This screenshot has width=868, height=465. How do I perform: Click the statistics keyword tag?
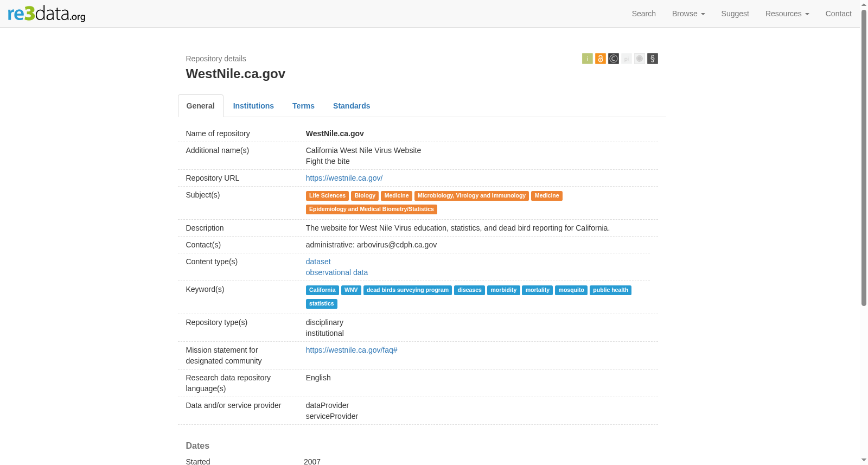[322, 304]
